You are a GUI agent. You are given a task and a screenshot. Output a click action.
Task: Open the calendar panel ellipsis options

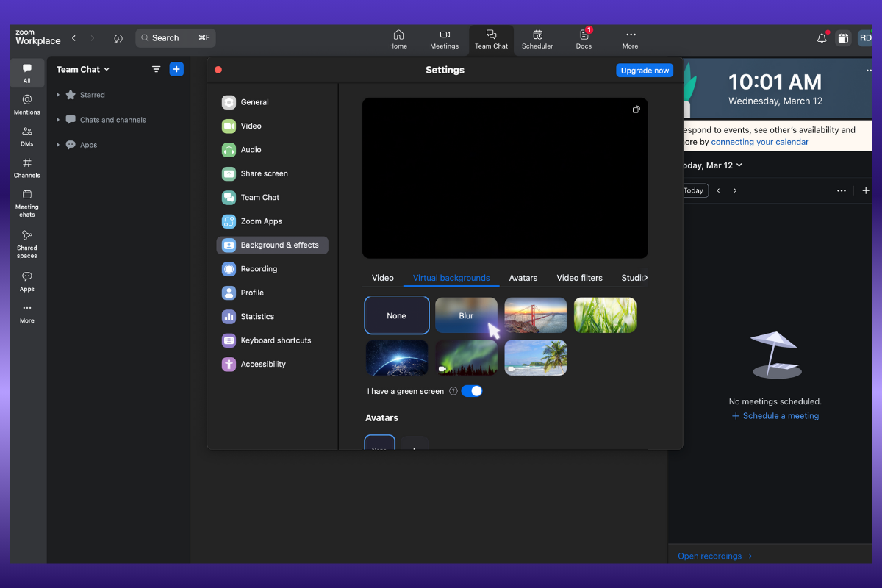point(842,190)
